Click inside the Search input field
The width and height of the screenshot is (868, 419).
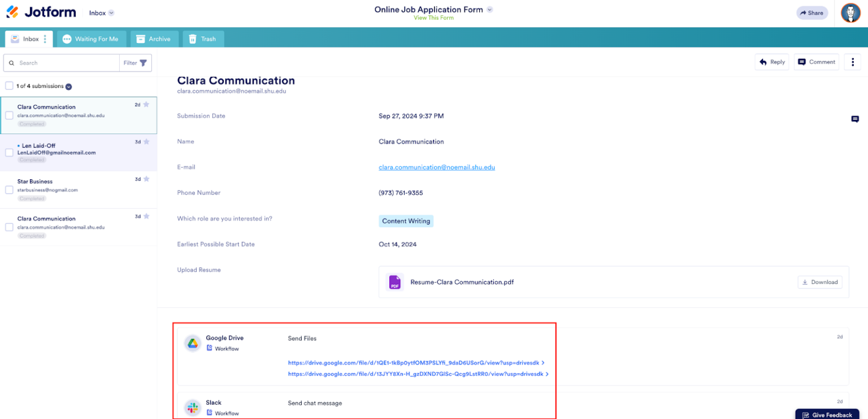(x=62, y=63)
